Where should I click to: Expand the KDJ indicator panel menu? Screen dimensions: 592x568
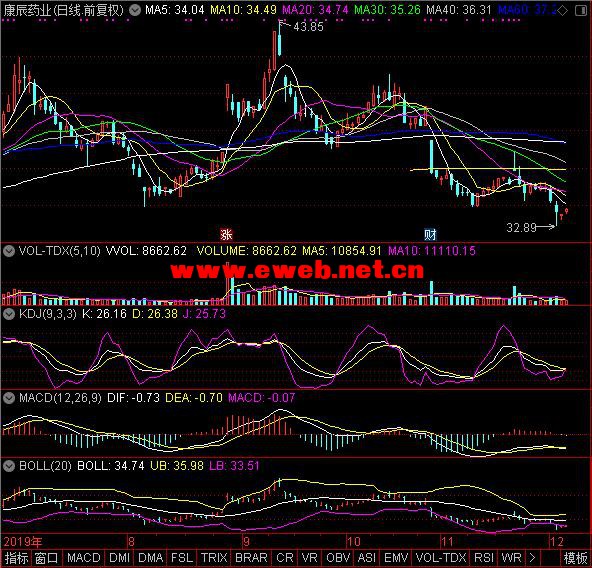(x=9, y=314)
